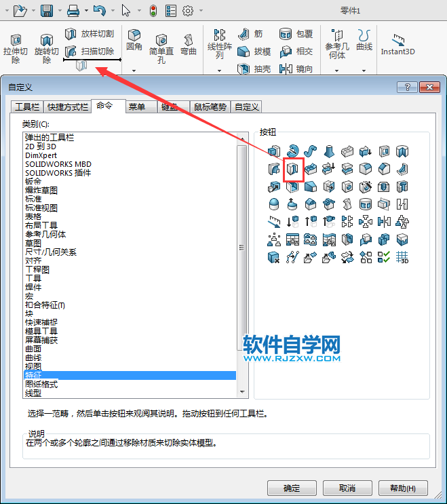Image resolution: width=447 pixels, height=504 pixels.
Task: Click the 旋转切除 ribbon tool
Action: click(47, 49)
